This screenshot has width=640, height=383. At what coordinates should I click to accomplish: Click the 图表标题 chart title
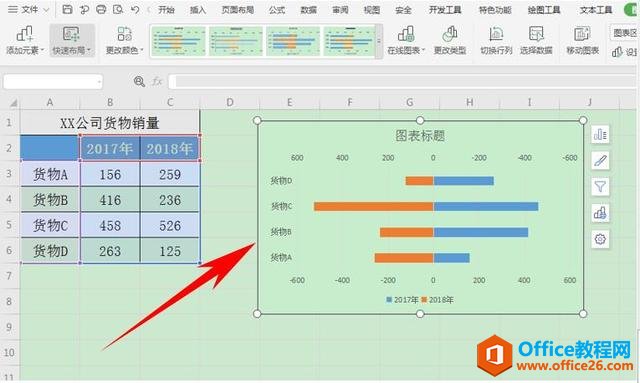pos(420,136)
